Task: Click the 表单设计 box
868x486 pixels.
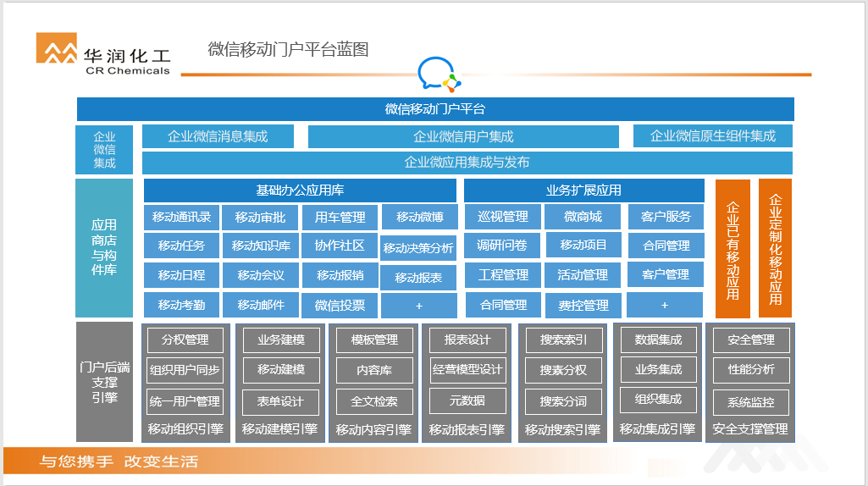Action: 280,402
